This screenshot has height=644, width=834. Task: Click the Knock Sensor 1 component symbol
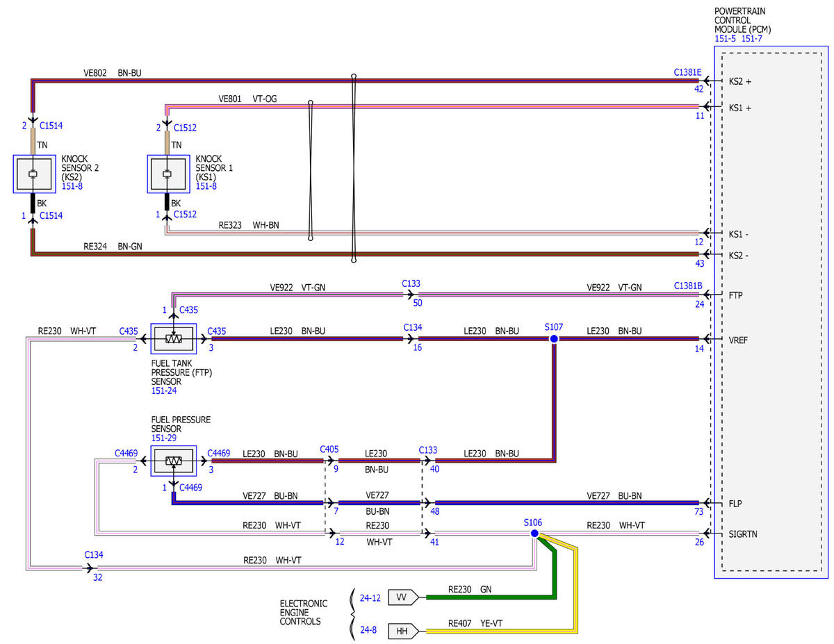(x=167, y=174)
